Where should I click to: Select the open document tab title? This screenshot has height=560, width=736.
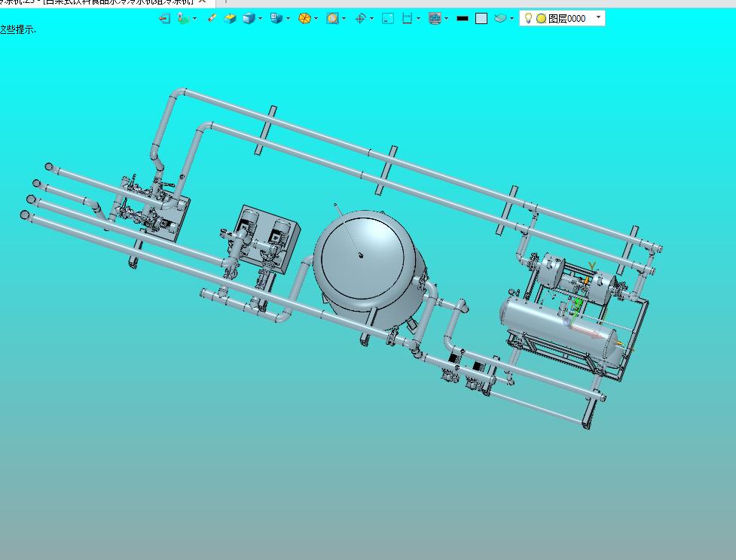pyautogui.click(x=98, y=2)
